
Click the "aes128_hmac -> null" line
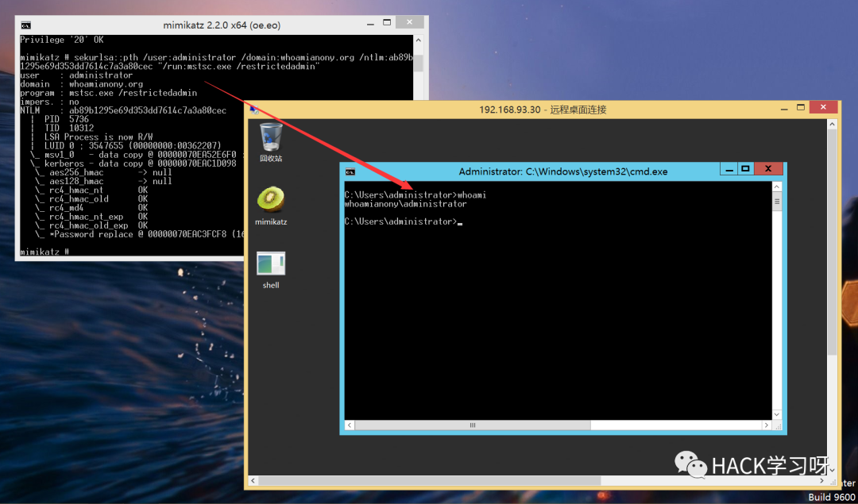(103, 182)
